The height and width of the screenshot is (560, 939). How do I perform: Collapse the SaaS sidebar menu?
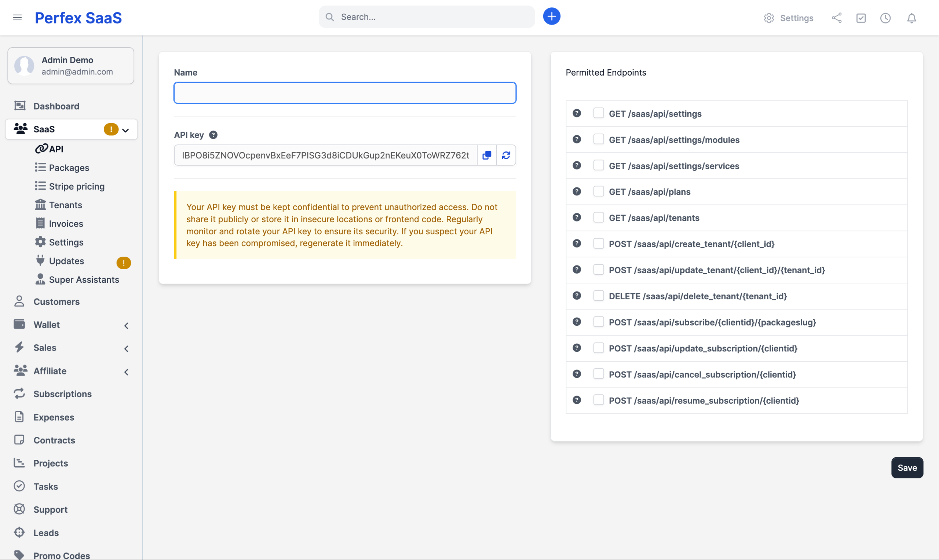(126, 130)
